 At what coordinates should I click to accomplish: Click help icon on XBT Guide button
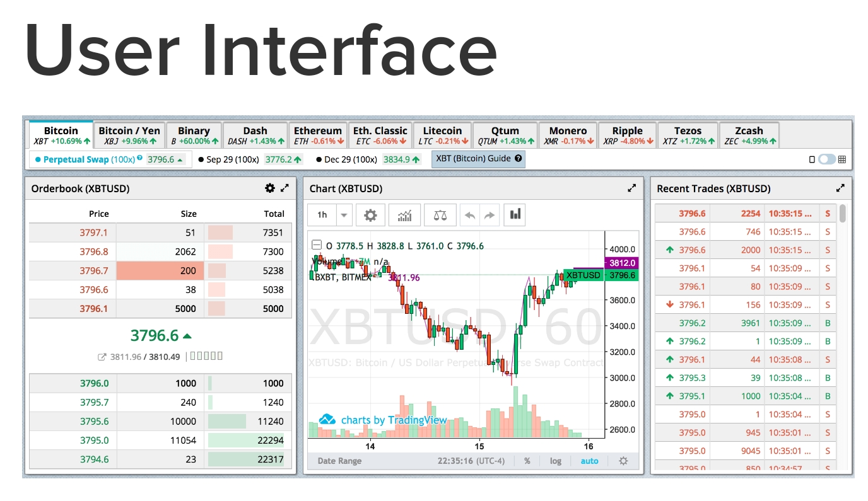pyautogui.click(x=519, y=159)
